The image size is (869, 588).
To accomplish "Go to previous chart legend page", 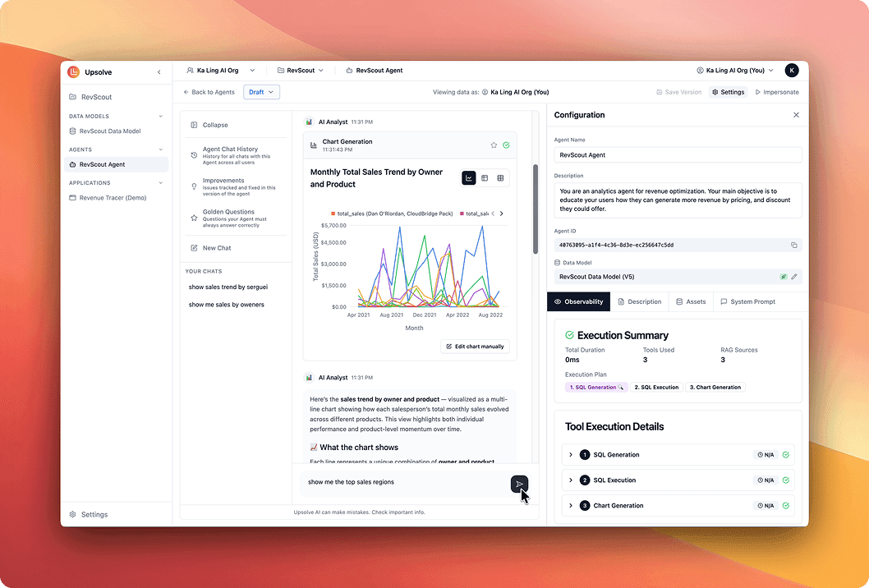I will click(493, 214).
